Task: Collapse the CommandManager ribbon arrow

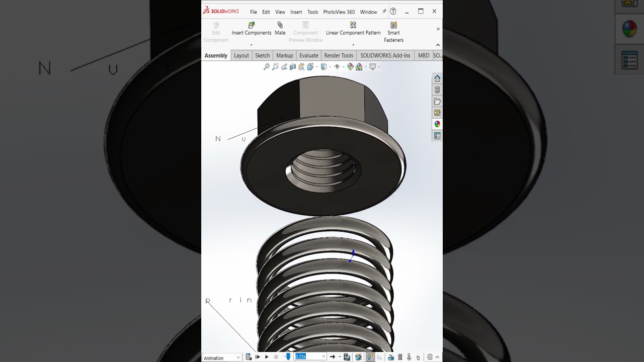Action: click(x=438, y=45)
